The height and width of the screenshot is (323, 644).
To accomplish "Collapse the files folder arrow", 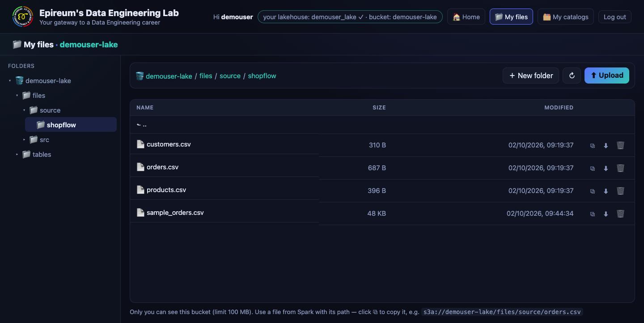I will pyautogui.click(x=17, y=96).
